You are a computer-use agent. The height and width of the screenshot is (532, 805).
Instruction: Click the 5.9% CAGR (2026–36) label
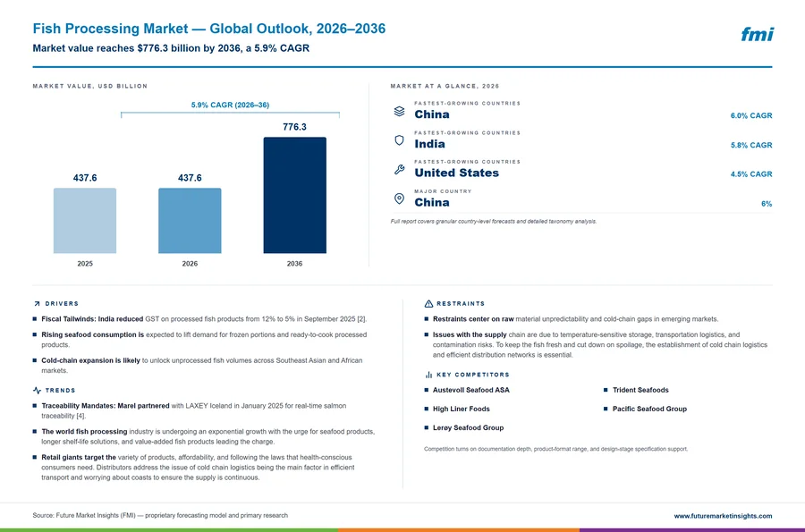pyautogui.click(x=230, y=105)
